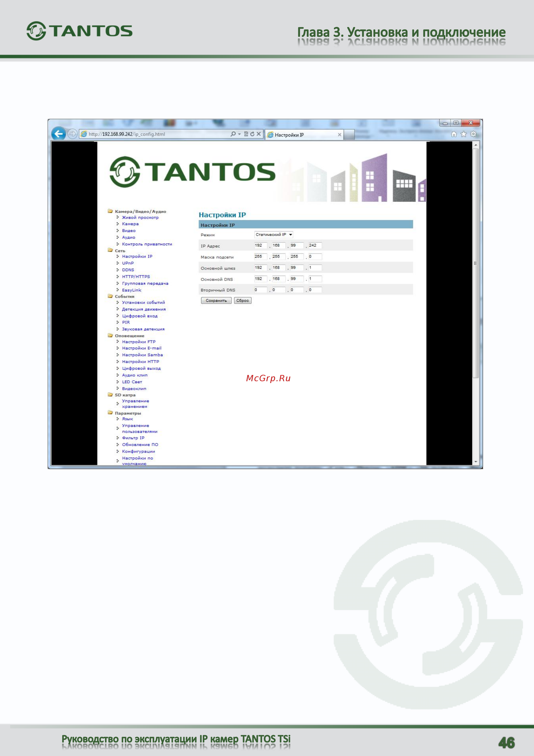Click the vertical scrollbar thumb
The width and height of the screenshot is (534, 756).
point(475,263)
